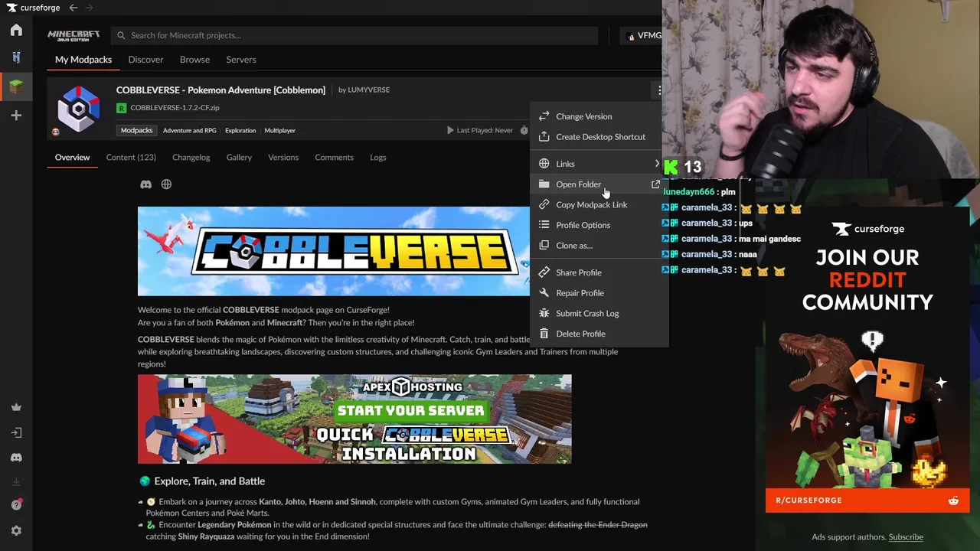Click the Open Folder external link icon
980x551 pixels.
click(x=655, y=184)
